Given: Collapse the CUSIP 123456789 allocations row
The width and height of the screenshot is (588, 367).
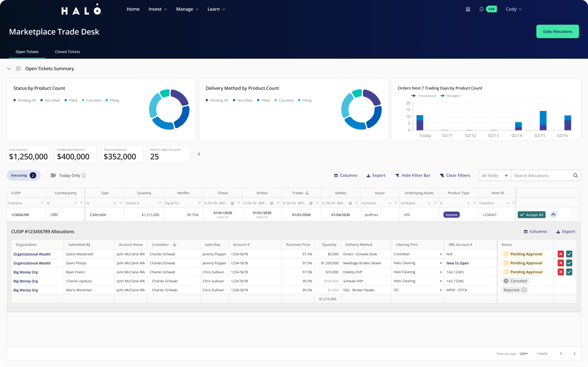Looking at the screenshot, I should [553, 215].
